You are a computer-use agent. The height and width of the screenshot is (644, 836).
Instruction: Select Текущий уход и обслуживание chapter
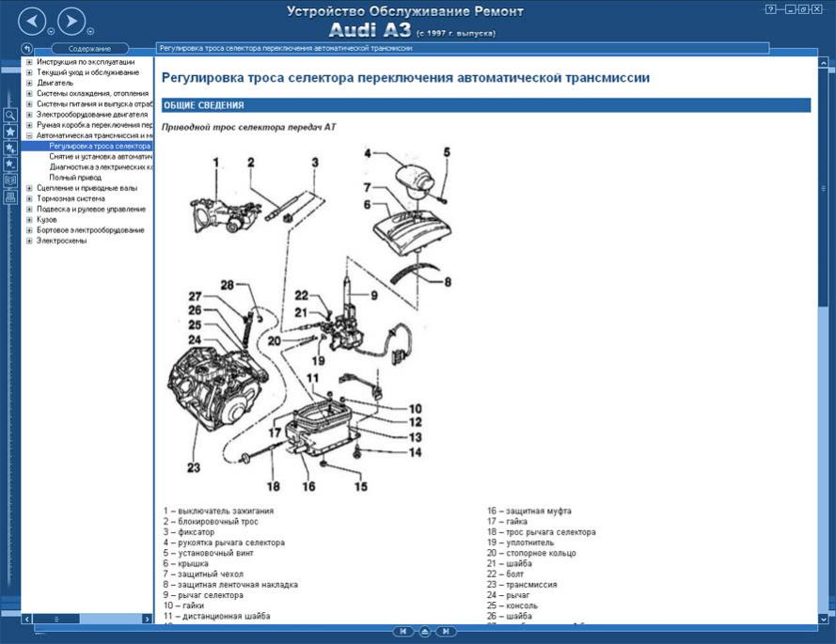coord(88,72)
